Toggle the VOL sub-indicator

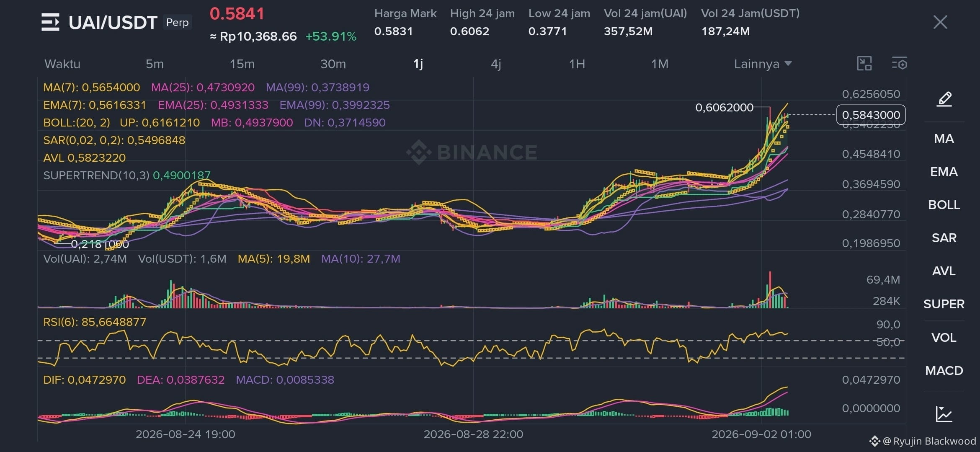(944, 338)
